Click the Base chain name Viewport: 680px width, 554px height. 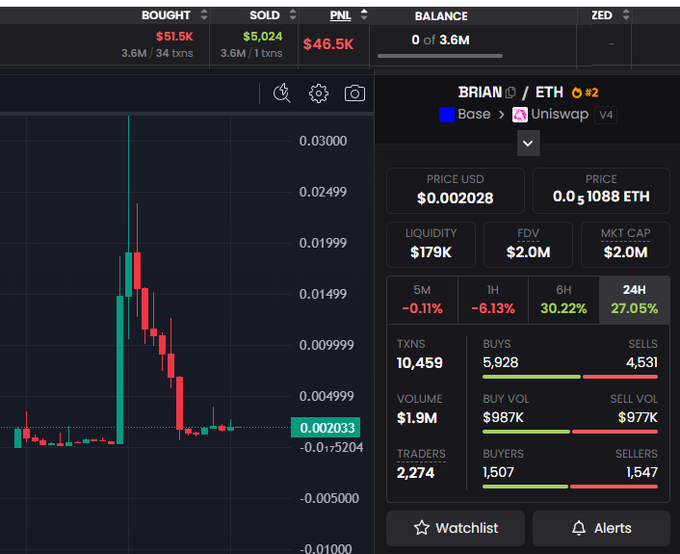click(x=474, y=114)
